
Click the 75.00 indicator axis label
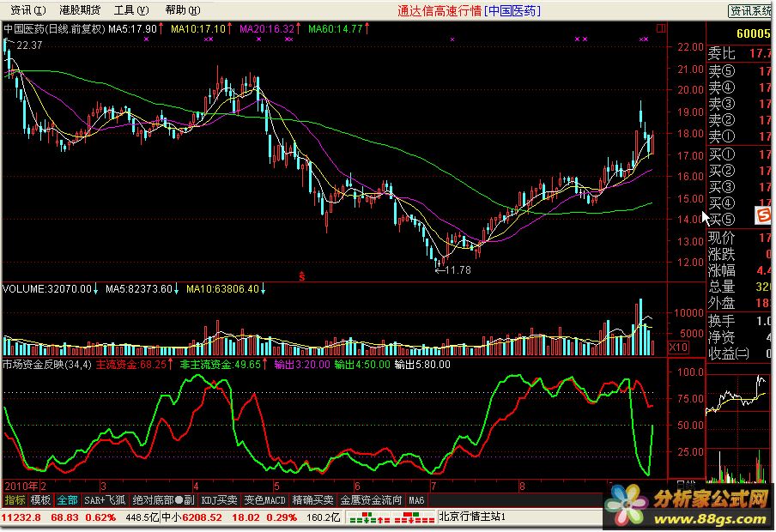pos(690,399)
